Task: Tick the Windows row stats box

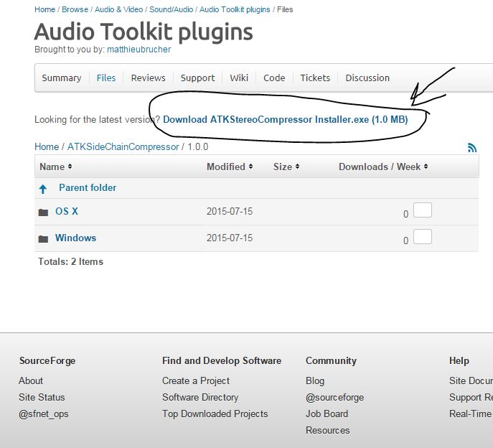Action: click(x=423, y=236)
